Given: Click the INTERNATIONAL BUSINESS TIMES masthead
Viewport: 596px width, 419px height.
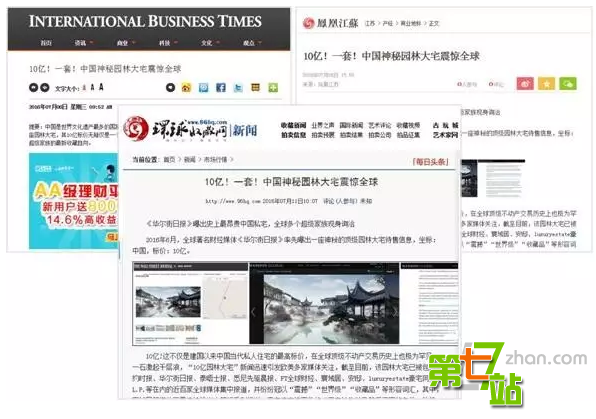Looking at the screenshot, I should [x=145, y=21].
